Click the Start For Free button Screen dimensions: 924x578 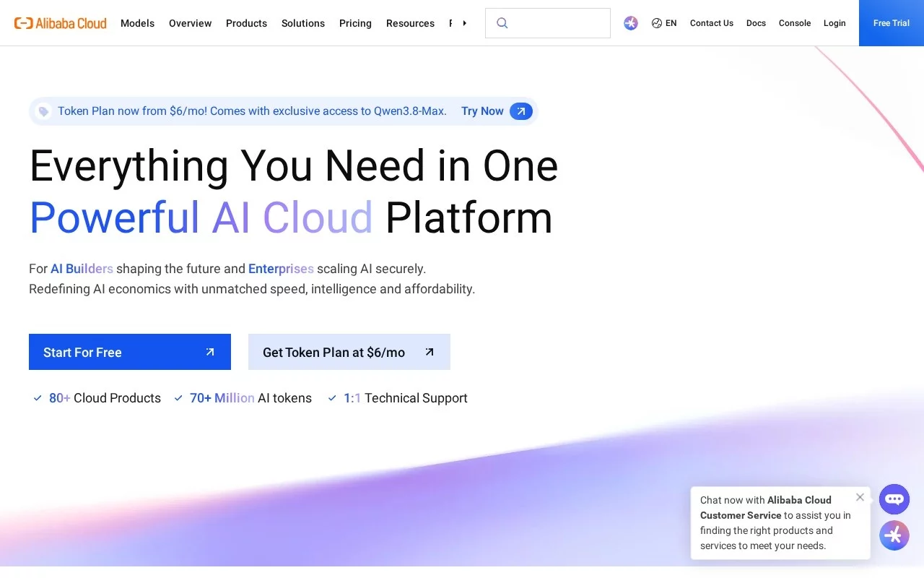[x=130, y=352]
